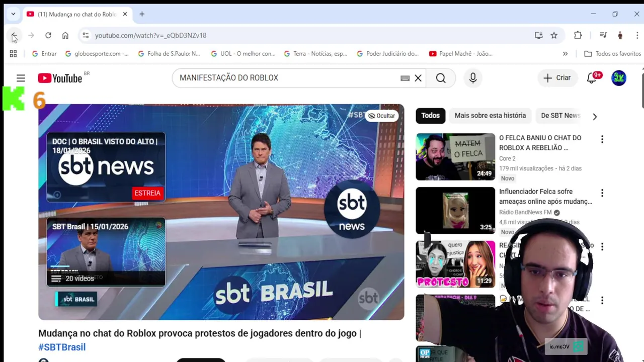Viewport: 644px width, 362px height.
Task: Open the Papel Machê bookmark
Action: [461, 54]
